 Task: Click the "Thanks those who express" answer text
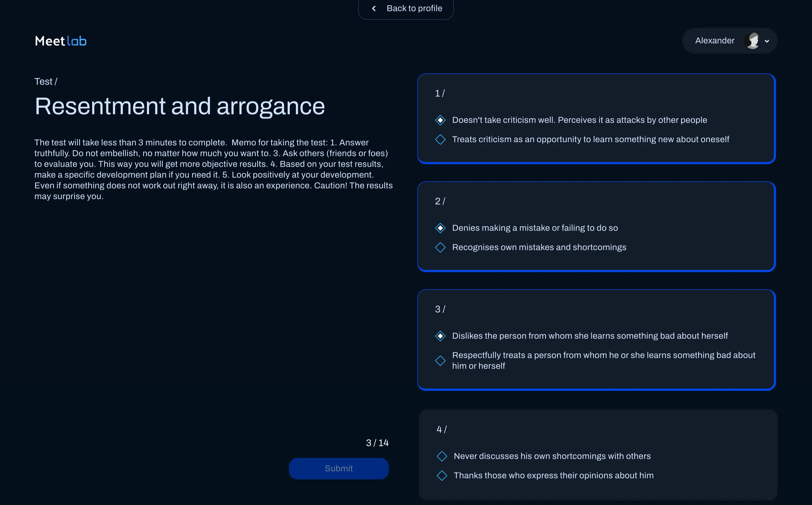[553, 476]
